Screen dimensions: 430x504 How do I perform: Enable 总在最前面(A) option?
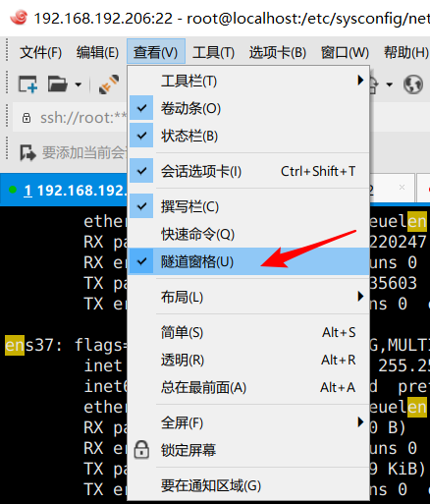[249, 387]
